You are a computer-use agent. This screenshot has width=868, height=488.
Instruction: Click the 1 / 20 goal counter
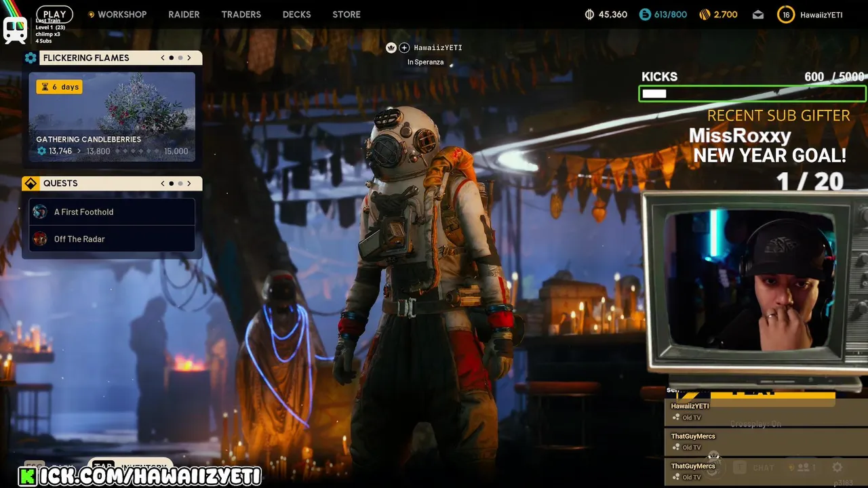pyautogui.click(x=810, y=181)
